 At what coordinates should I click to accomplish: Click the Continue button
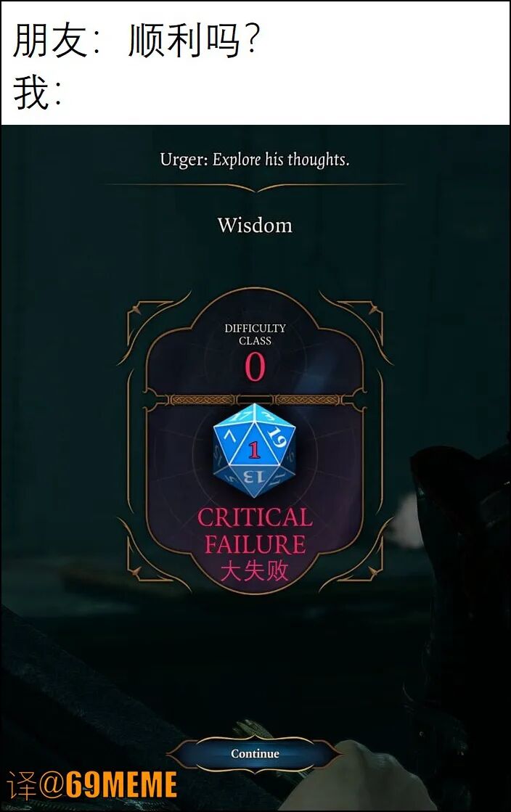point(255,753)
